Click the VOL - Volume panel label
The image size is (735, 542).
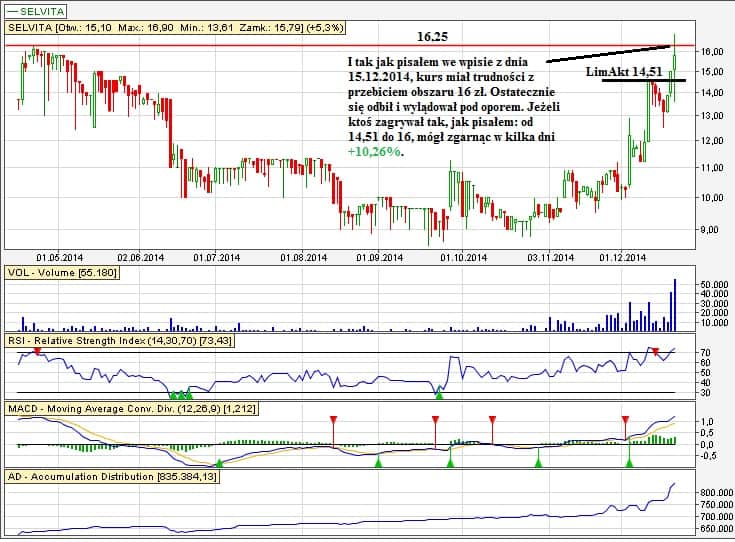tap(62, 271)
